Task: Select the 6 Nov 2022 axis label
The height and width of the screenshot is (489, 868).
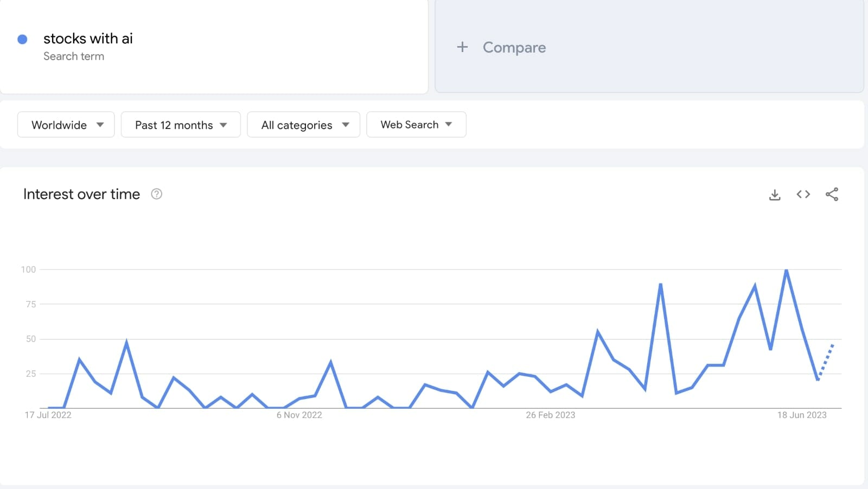Action: 299,415
